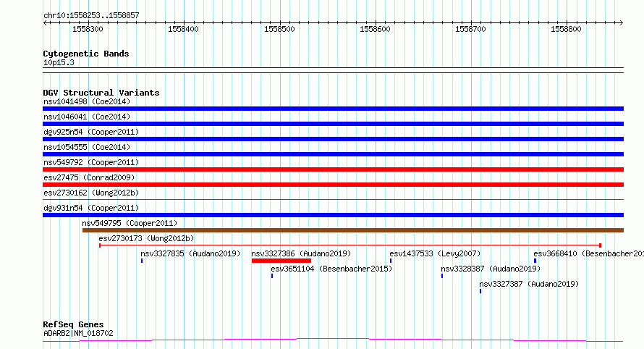Click the left arrow end of ruler
This screenshot has width=644, height=349.
[x=45, y=22]
